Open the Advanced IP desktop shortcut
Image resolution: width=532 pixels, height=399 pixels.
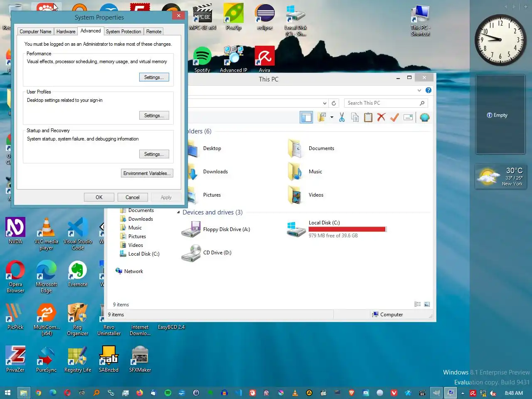tap(234, 59)
